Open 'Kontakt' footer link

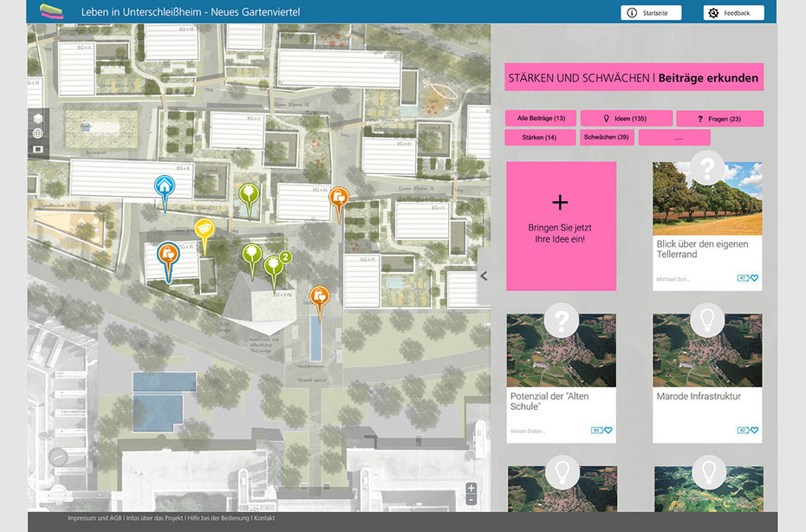point(264,518)
